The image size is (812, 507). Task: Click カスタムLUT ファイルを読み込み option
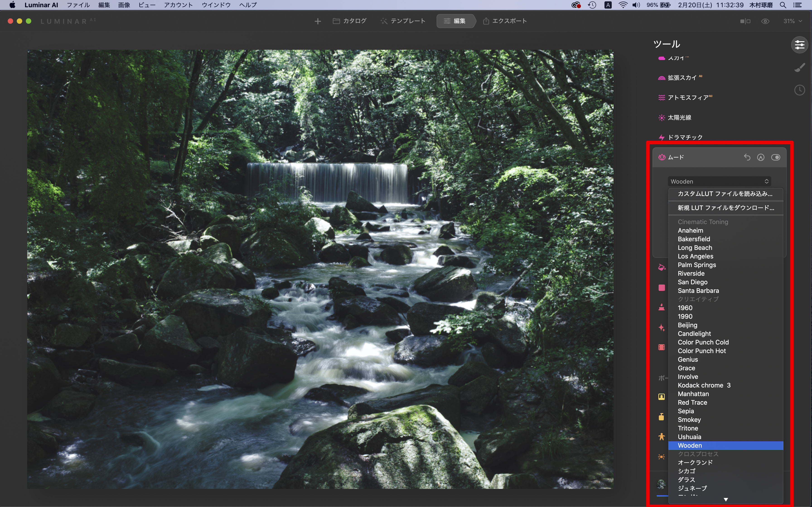[x=725, y=194]
